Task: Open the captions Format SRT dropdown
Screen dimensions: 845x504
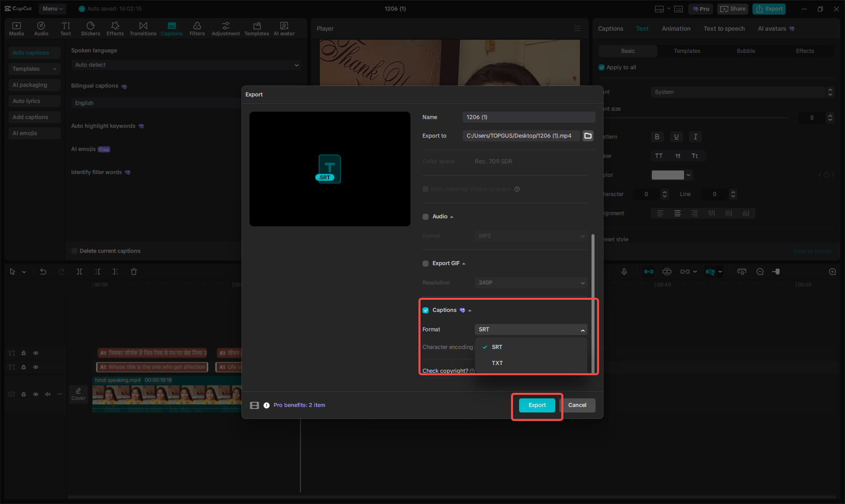Action: [x=531, y=329]
